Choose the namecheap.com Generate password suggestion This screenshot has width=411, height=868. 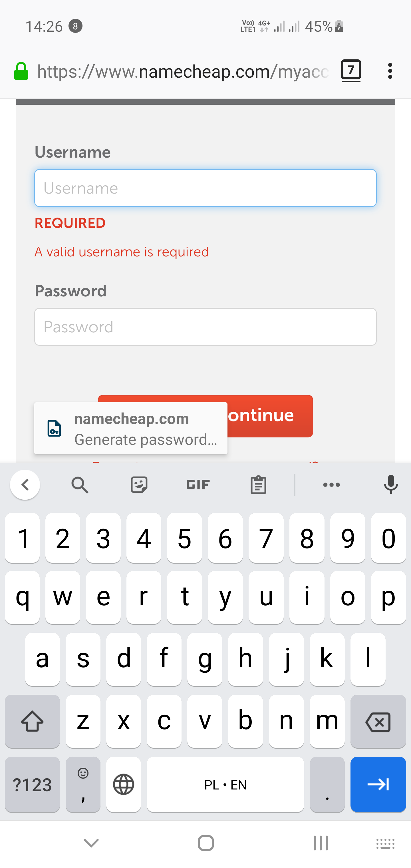[131, 429]
